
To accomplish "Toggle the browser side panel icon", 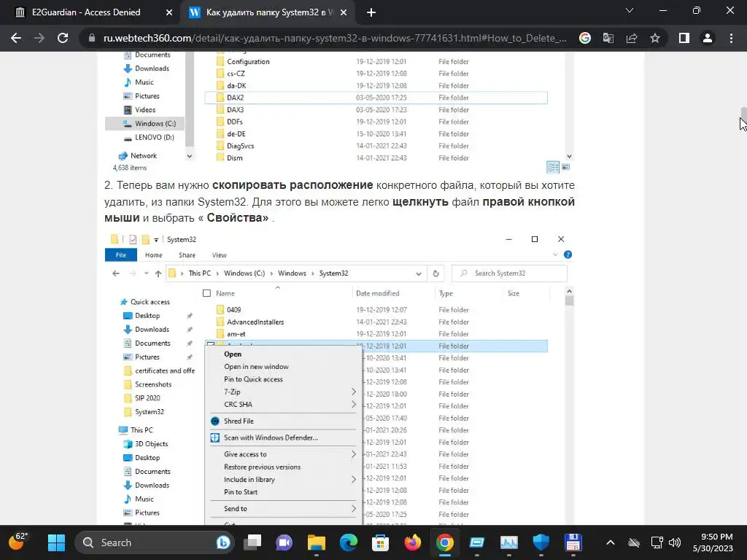I will (684, 38).
